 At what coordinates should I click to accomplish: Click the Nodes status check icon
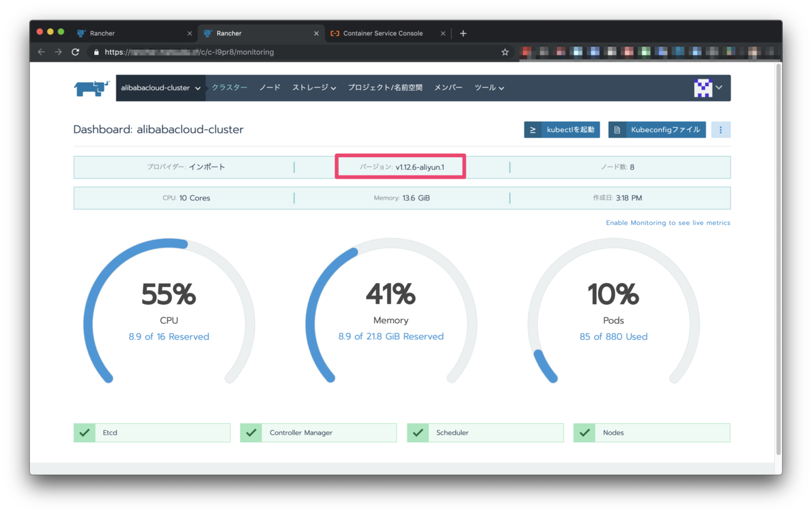coord(584,433)
